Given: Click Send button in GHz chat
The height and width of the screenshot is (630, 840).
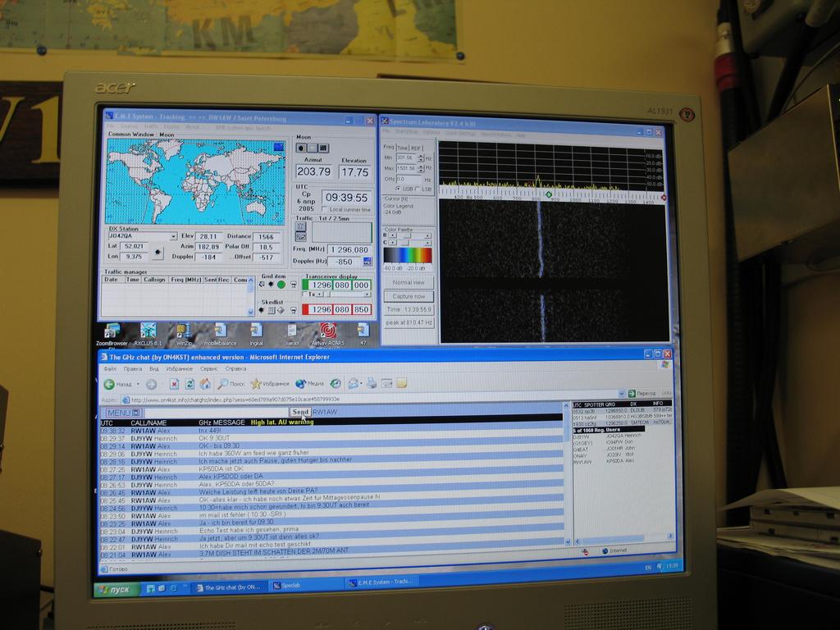Looking at the screenshot, I should (300, 412).
